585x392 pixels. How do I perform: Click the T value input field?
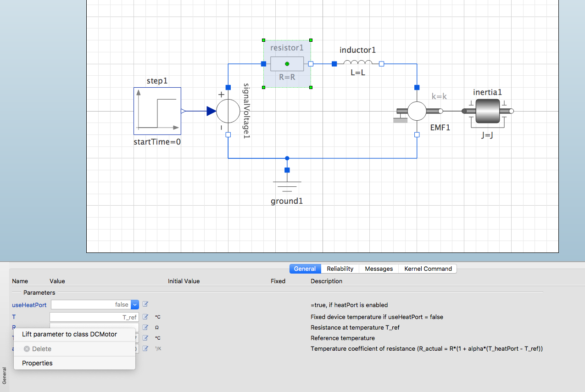pyautogui.click(x=94, y=317)
